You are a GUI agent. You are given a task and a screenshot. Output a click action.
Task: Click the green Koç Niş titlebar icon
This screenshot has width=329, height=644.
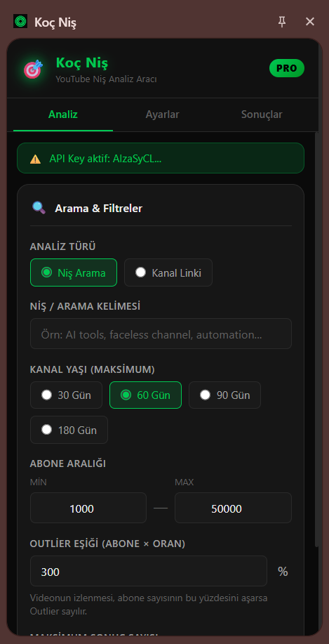(x=20, y=21)
